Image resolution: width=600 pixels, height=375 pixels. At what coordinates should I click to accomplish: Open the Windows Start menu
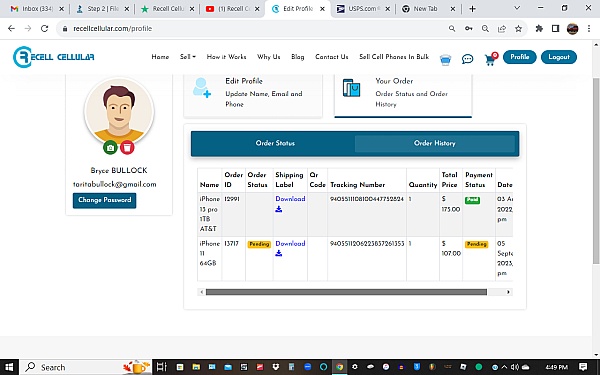pos(9,367)
